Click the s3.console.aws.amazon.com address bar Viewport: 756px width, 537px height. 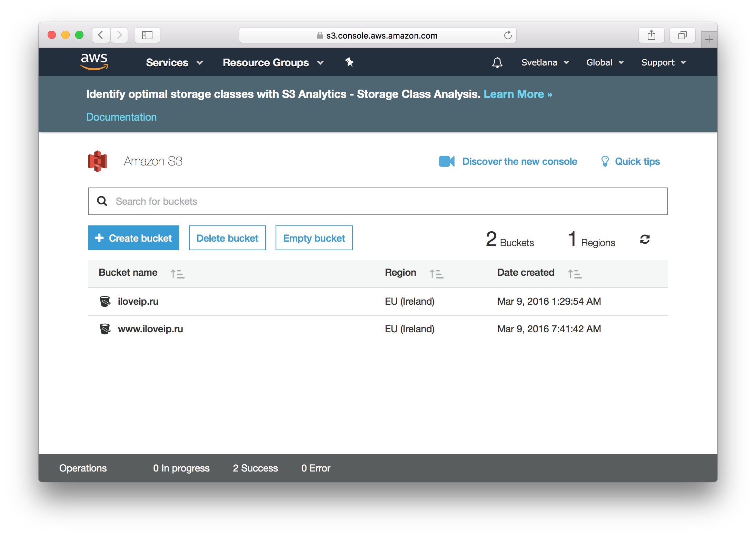tap(378, 35)
